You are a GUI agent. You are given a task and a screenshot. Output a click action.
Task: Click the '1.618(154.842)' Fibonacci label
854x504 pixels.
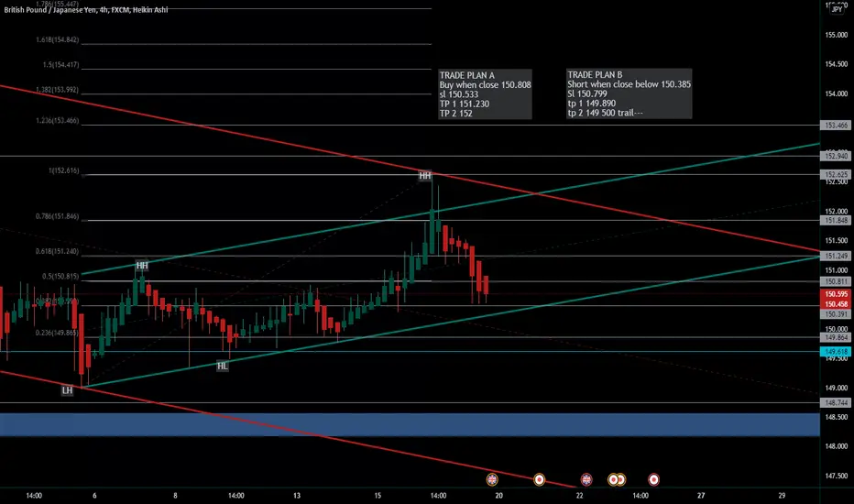57,39
